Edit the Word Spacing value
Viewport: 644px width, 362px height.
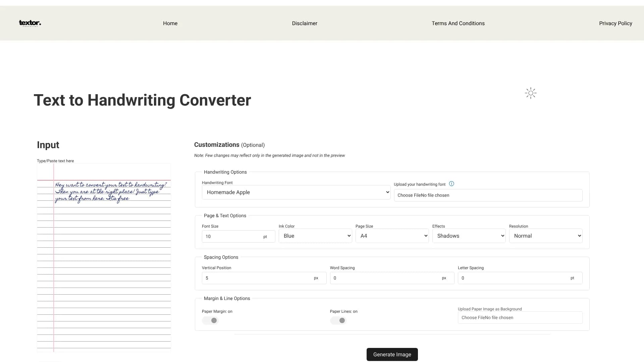pyautogui.click(x=386, y=278)
